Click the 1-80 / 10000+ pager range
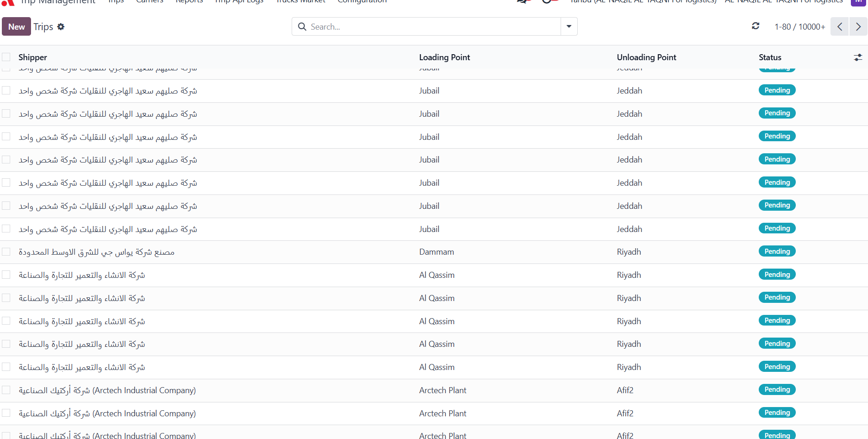Viewport: 868px width, 439px height. coord(800,27)
